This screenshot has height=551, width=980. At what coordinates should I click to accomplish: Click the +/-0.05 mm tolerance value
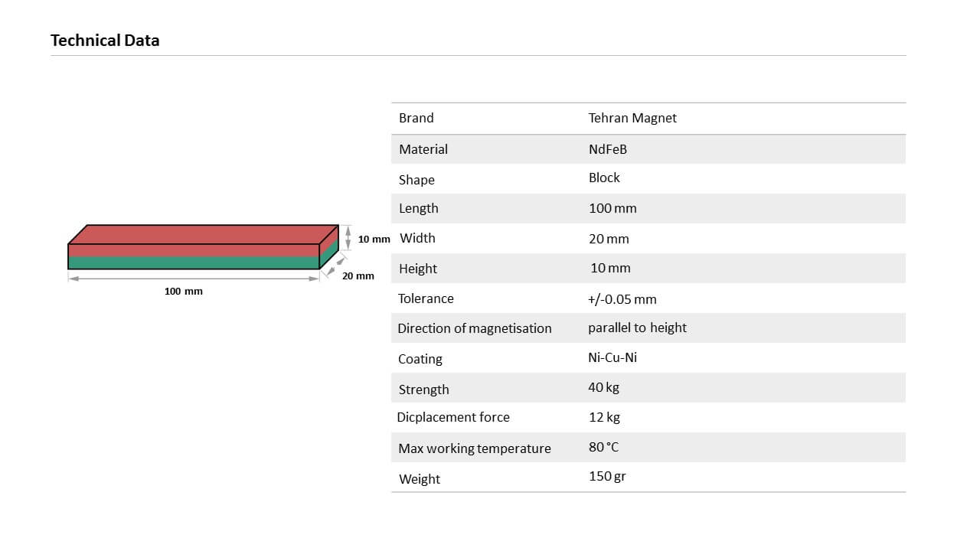pos(622,299)
